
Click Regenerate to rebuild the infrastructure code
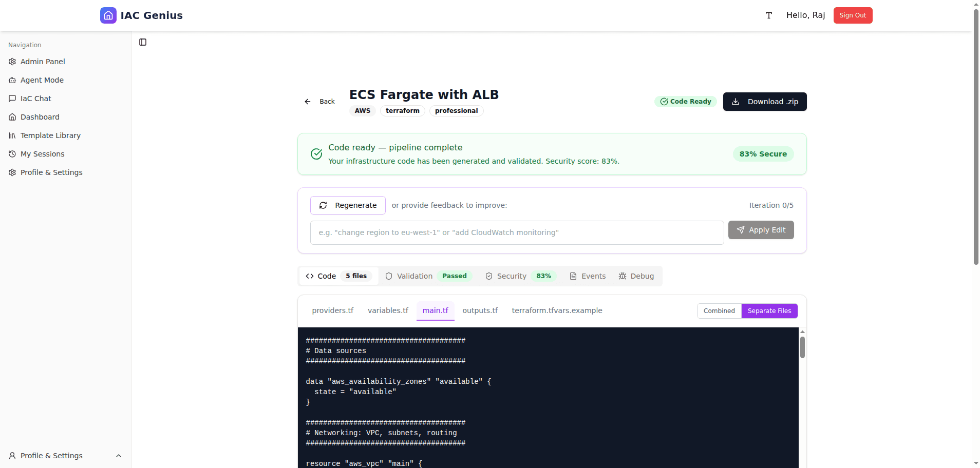[347, 205]
